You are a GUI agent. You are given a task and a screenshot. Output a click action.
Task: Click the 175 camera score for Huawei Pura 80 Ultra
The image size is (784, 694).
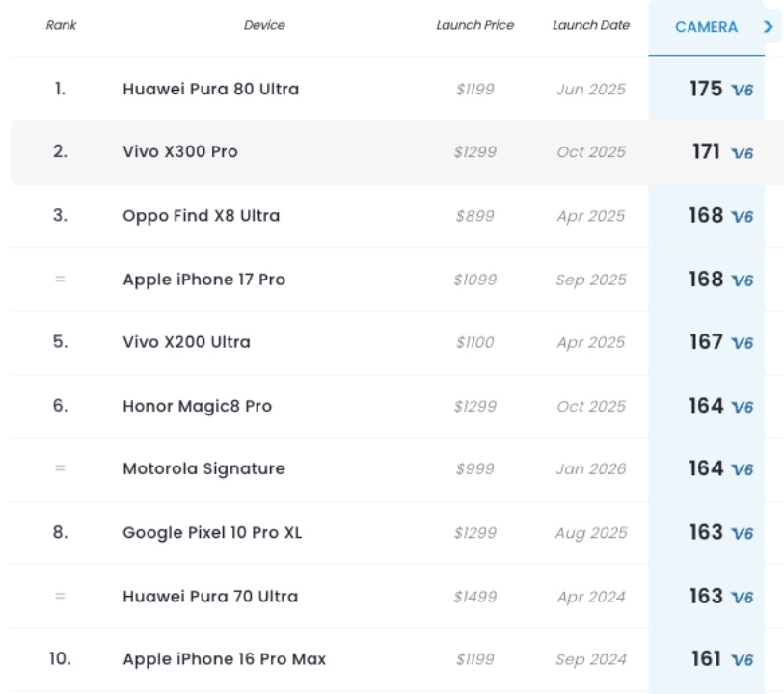[x=705, y=89]
